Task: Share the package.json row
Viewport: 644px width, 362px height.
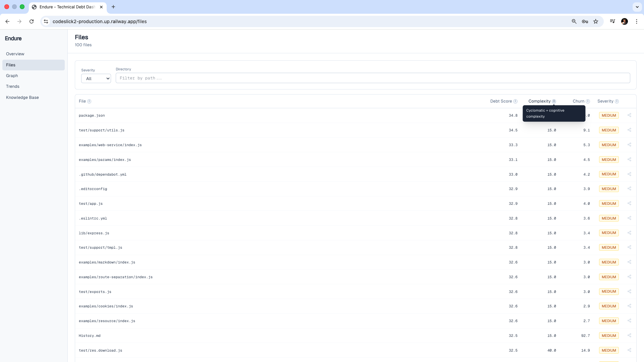Action: 630,115
